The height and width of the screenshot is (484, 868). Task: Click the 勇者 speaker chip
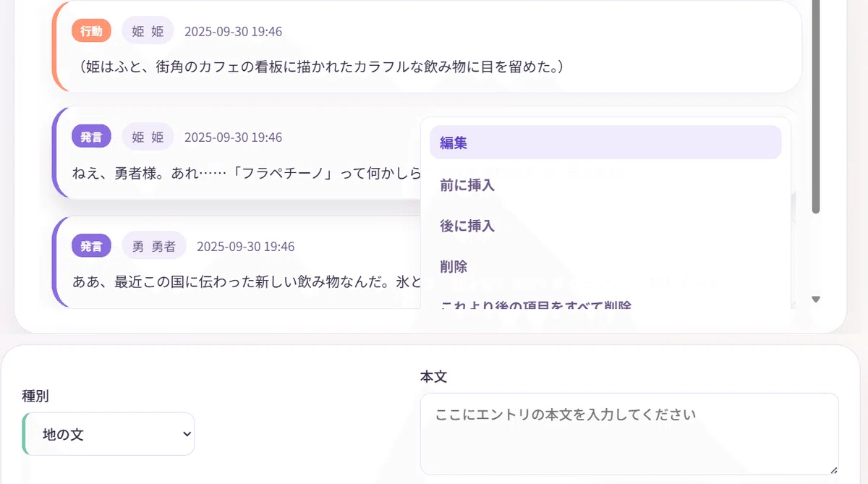(154, 246)
